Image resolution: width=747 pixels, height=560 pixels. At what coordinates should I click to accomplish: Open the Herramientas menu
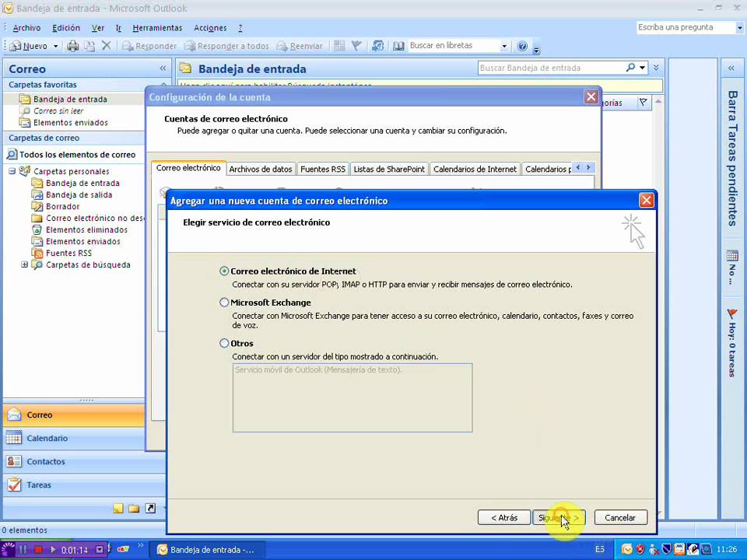click(x=157, y=28)
